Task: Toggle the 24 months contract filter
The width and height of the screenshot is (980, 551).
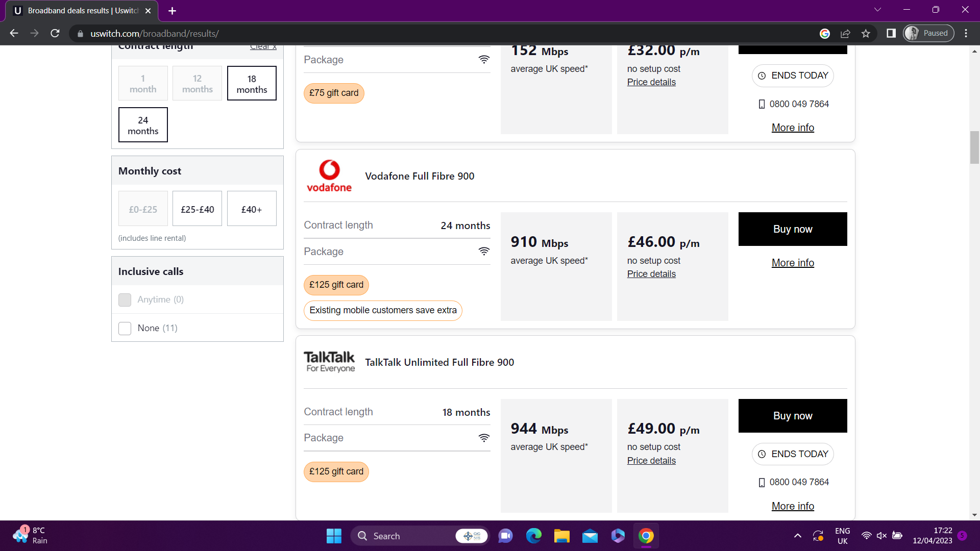Action: (143, 125)
